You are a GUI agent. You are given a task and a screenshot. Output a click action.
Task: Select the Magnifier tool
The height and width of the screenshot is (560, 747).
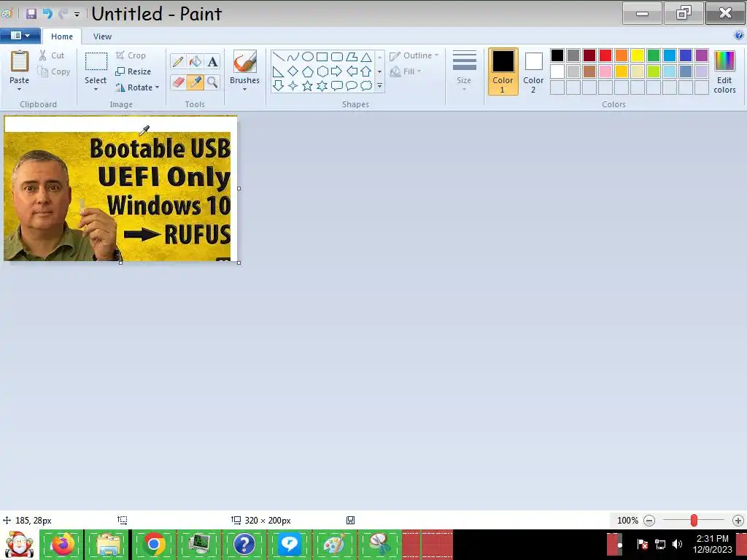(x=212, y=82)
